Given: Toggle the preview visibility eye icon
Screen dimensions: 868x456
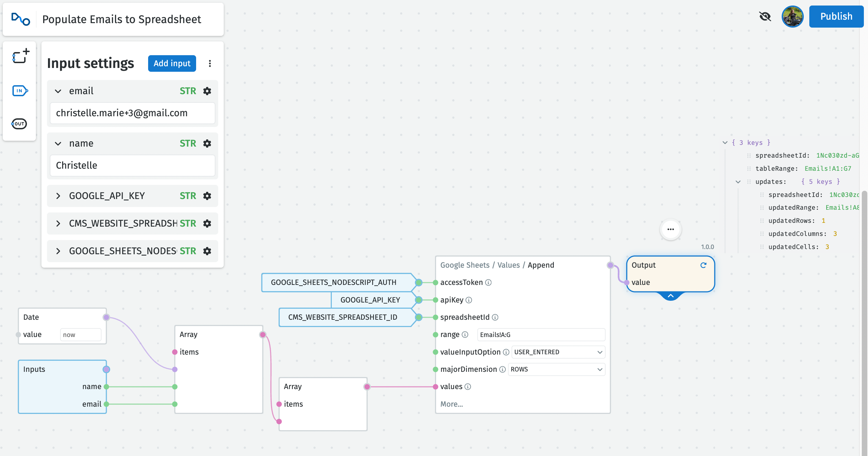Looking at the screenshot, I should (x=765, y=16).
